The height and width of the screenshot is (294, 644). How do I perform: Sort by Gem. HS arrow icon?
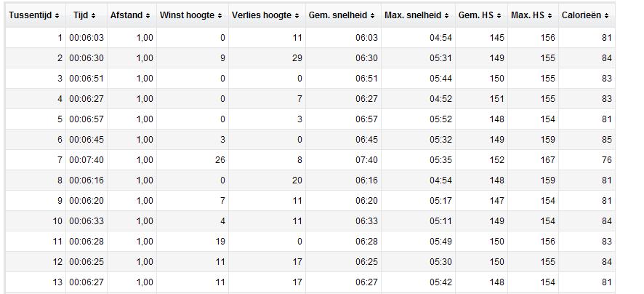point(499,15)
